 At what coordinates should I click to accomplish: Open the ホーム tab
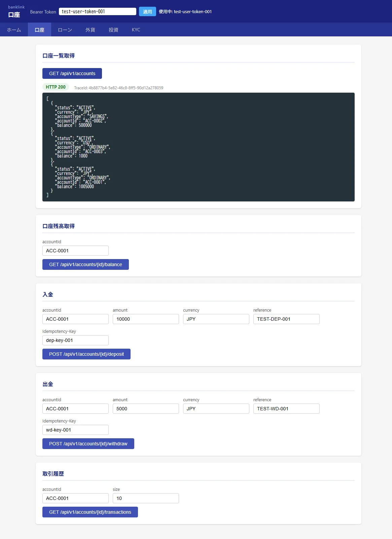click(14, 30)
